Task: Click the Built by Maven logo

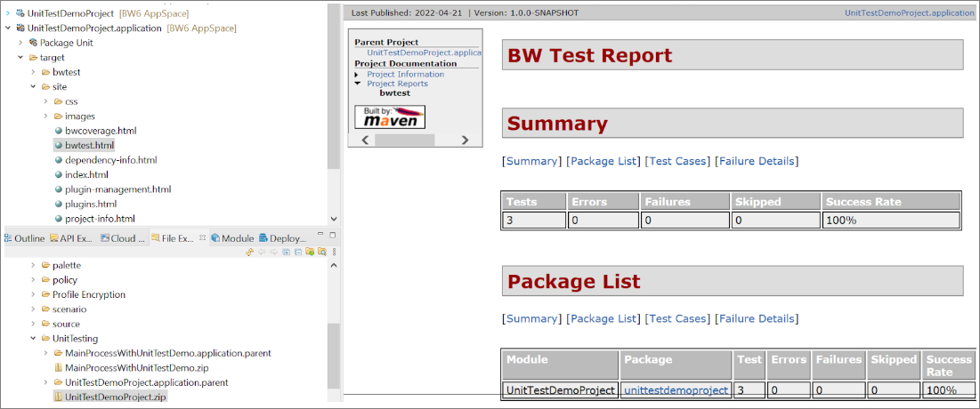Action: coord(390,116)
